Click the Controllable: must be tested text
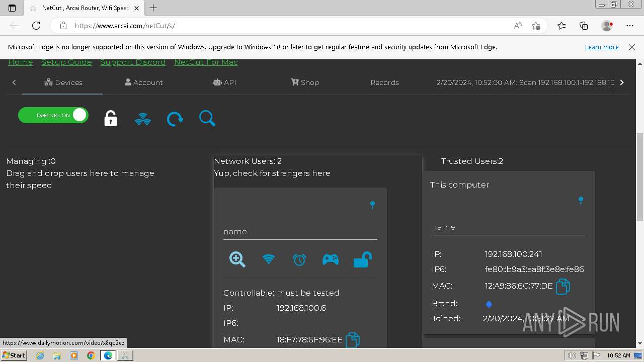644x362 pixels. tap(281, 293)
